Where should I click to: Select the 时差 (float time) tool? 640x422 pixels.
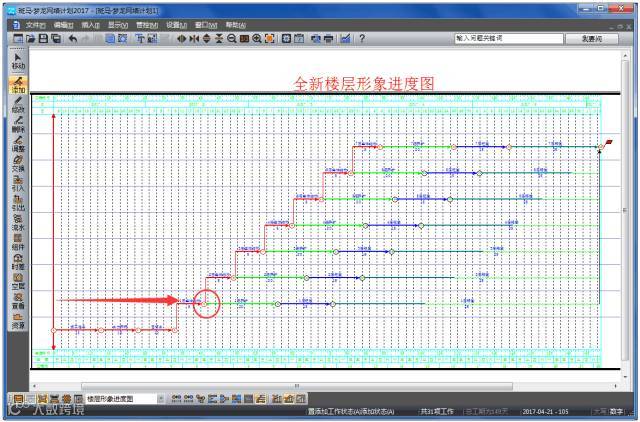[x=18, y=262]
